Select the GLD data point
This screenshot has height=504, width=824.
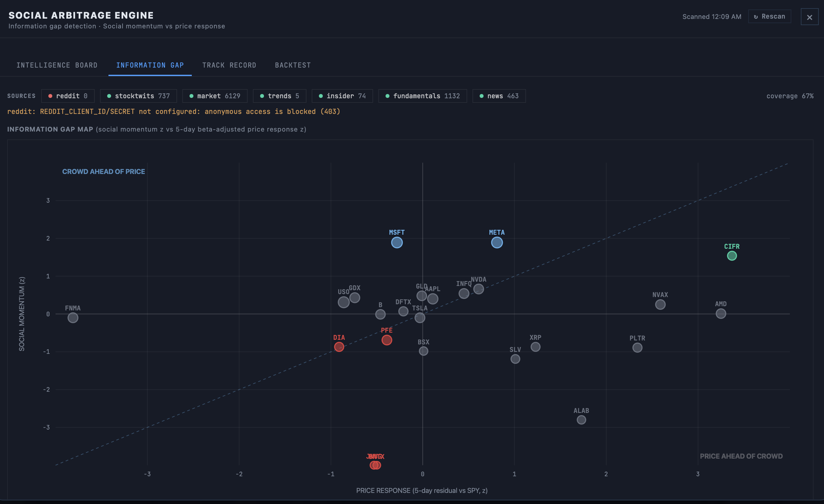(x=422, y=296)
